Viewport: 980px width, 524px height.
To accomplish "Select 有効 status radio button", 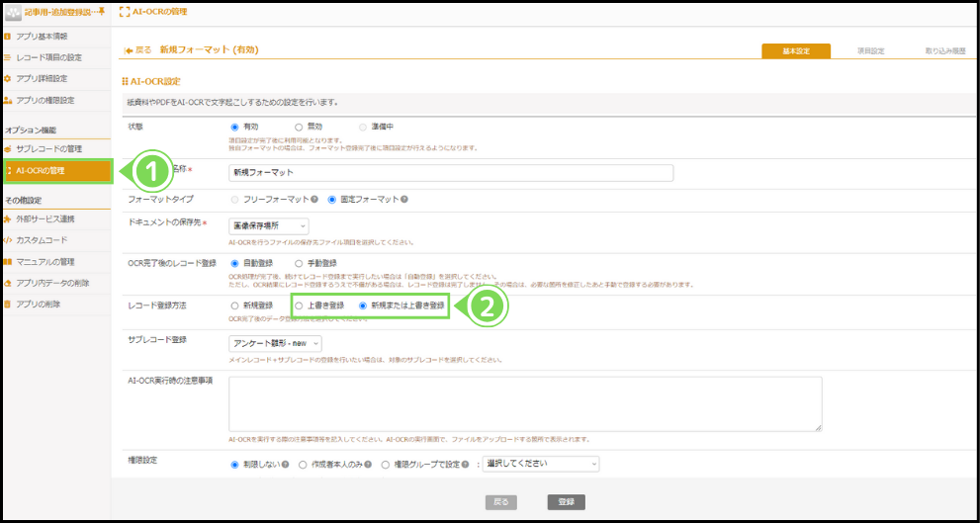I will point(235,127).
